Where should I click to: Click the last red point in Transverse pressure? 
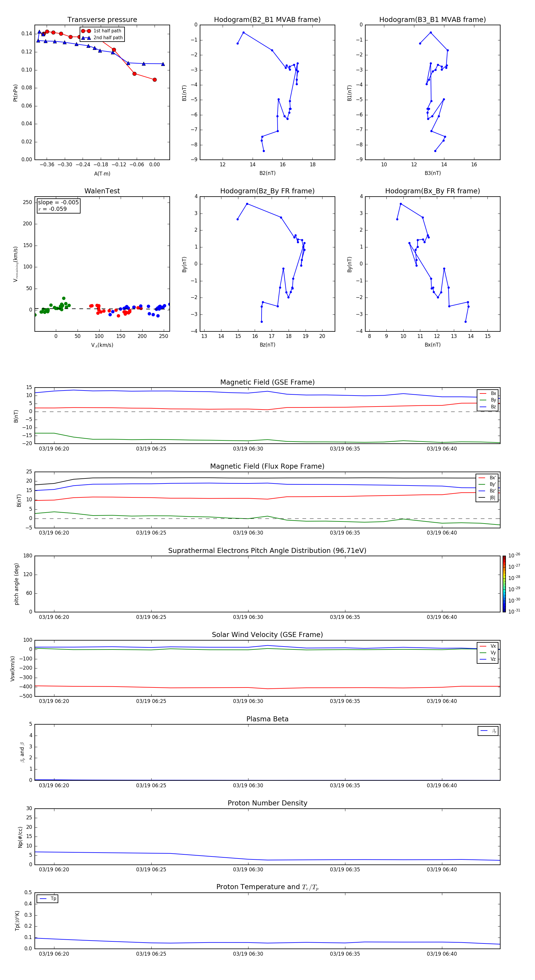pos(155,80)
